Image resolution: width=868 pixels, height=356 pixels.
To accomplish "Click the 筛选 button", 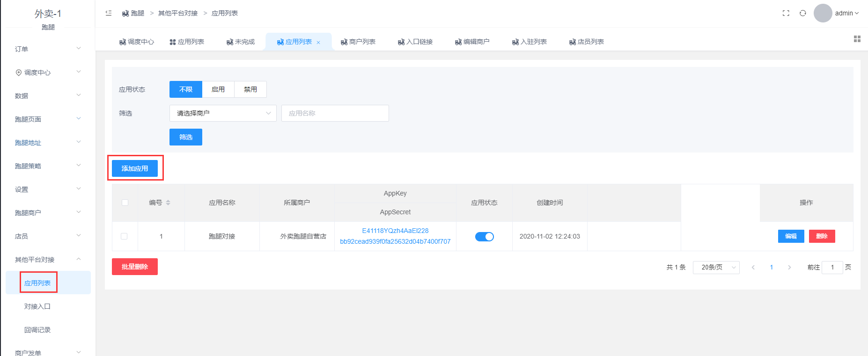I will 186,137.
